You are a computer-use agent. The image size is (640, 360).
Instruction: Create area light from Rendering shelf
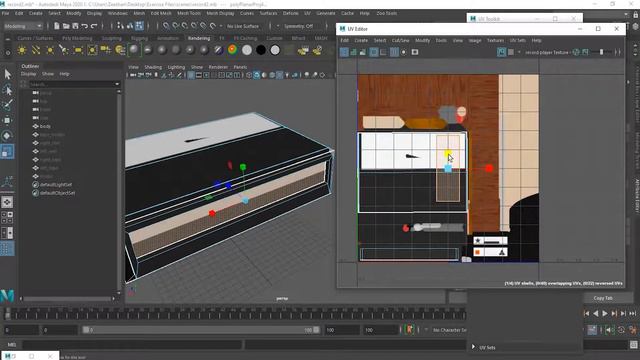[x=78, y=50]
